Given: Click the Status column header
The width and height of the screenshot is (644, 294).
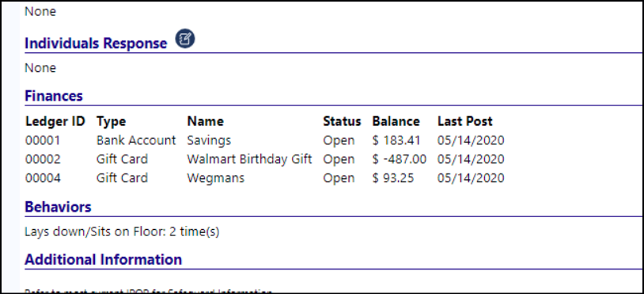Looking at the screenshot, I should 342,121.
